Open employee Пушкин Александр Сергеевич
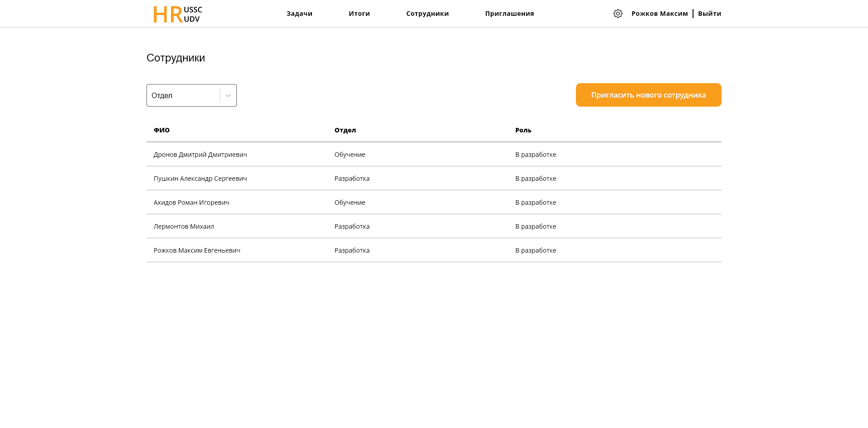Screen dimensions: 868x428 (x=200, y=179)
